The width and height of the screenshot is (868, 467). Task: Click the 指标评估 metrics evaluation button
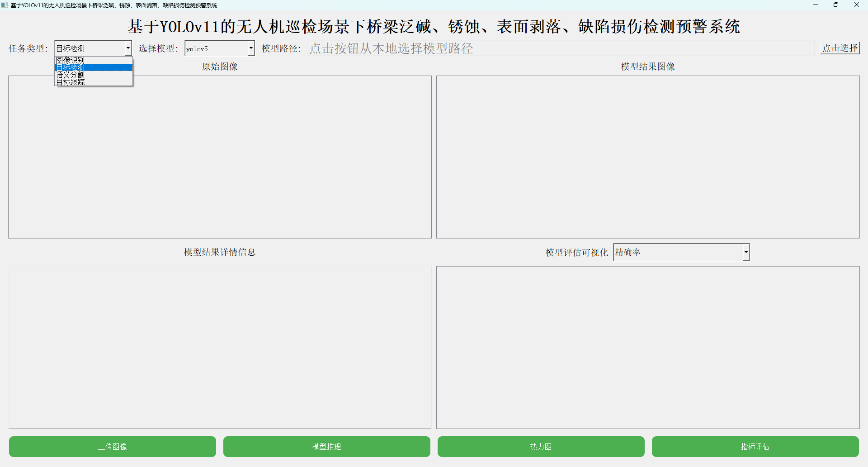755,447
